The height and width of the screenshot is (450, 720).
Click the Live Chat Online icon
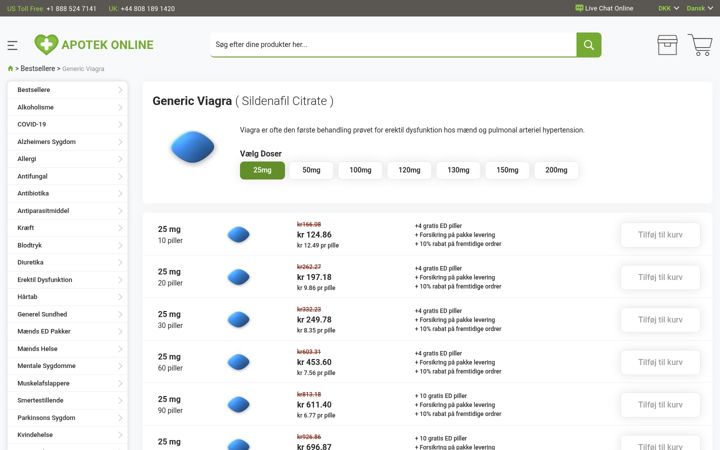579,8
